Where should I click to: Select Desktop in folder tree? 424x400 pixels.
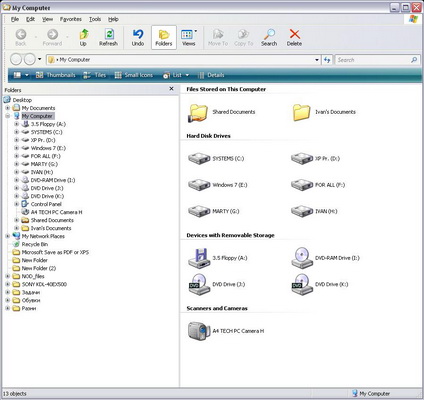click(x=22, y=100)
